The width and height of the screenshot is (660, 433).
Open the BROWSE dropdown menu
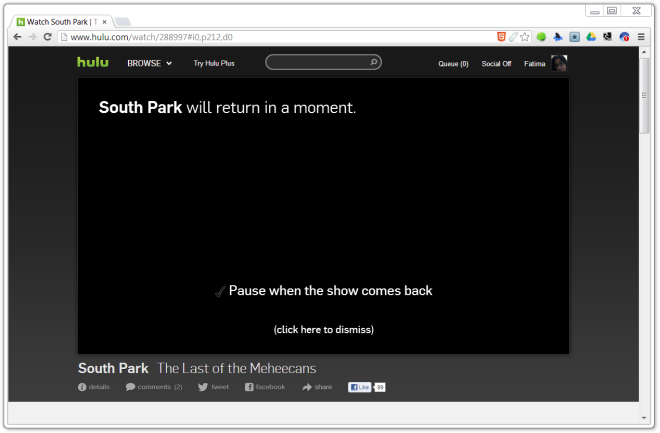[149, 63]
